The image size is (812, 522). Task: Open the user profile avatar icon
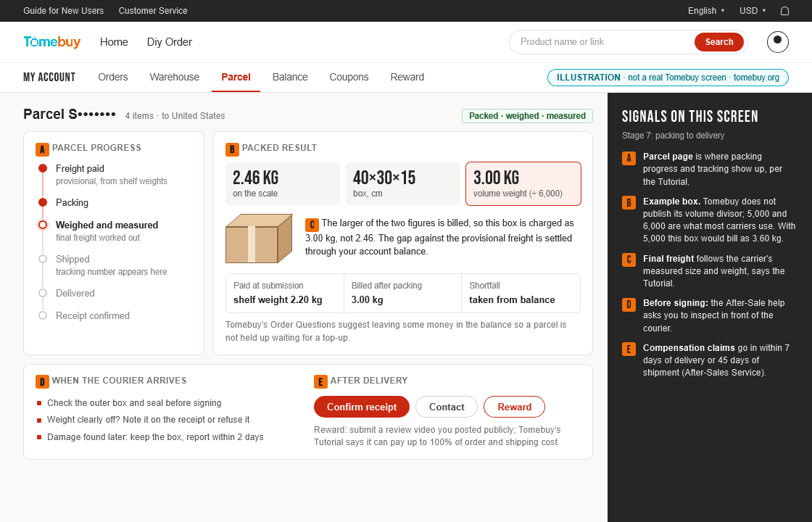tap(777, 42)
